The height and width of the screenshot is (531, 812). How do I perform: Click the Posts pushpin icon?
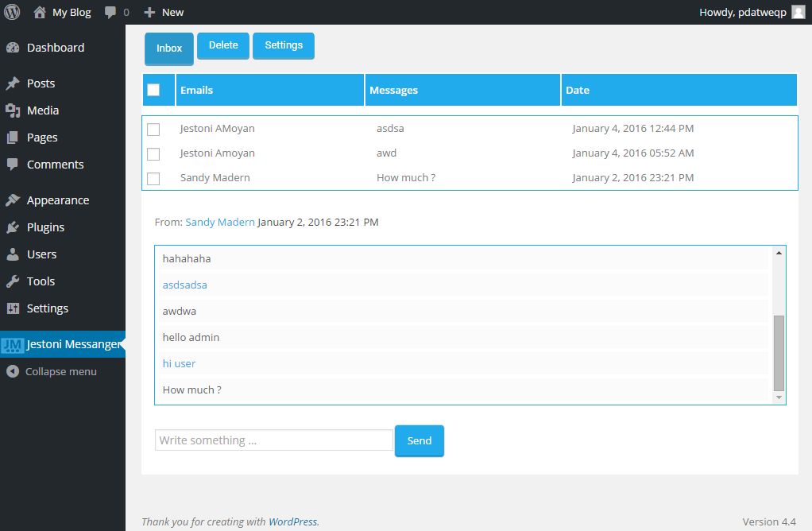point(13,83)
